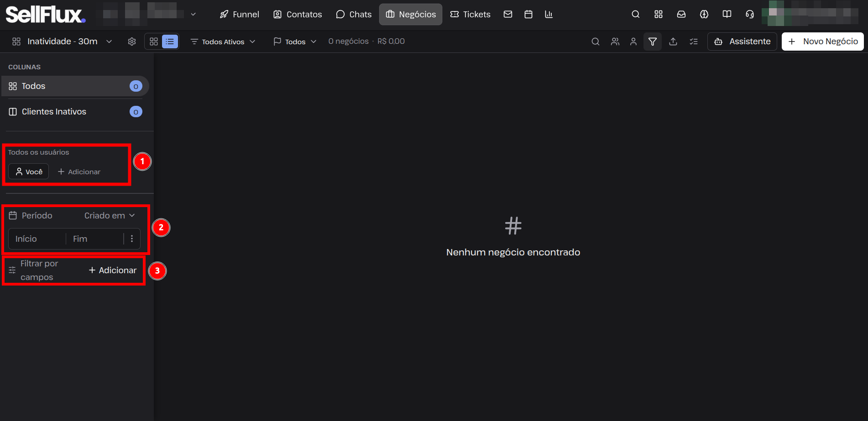Search deals with magnifier in toolbar
The image size is (868, 421).
[x=596, y=42]
